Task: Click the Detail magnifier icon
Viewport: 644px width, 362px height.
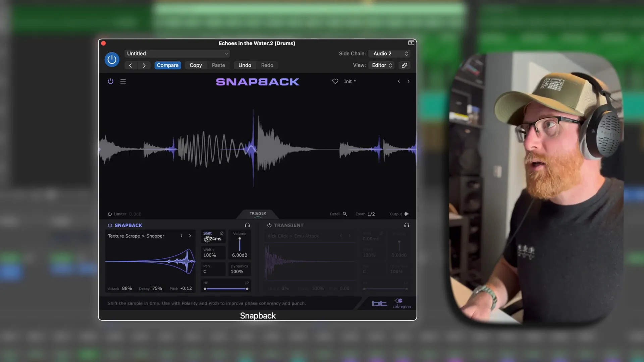Action: click(x=344, y=214)
